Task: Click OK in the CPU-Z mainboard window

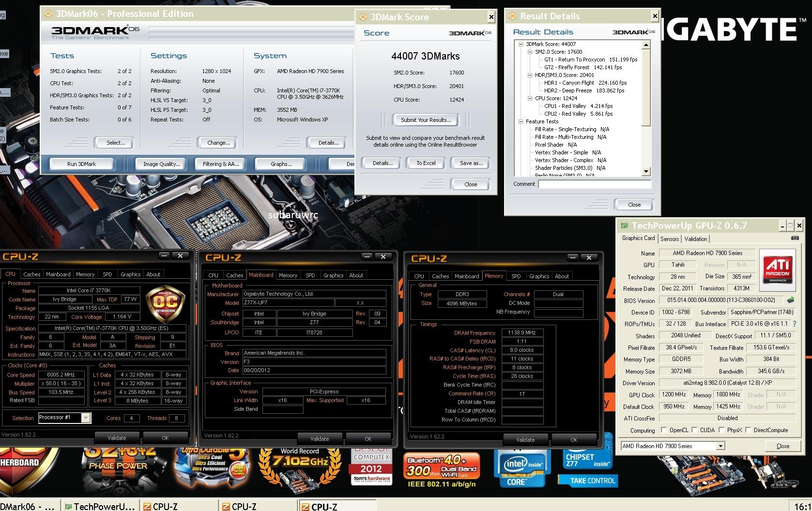Action: point(368,439)
